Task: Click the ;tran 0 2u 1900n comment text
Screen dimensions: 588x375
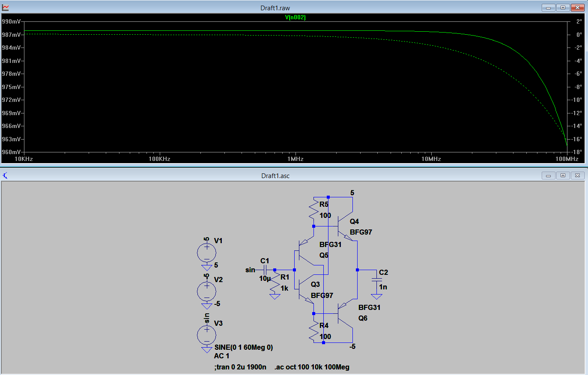Action: pyautogui.click(x=240, y=367)
